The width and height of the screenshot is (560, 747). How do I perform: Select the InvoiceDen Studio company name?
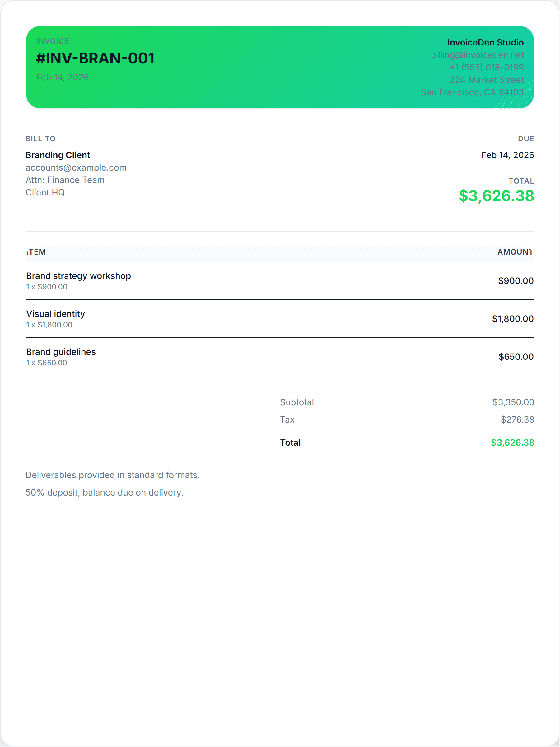click(485, 42)
